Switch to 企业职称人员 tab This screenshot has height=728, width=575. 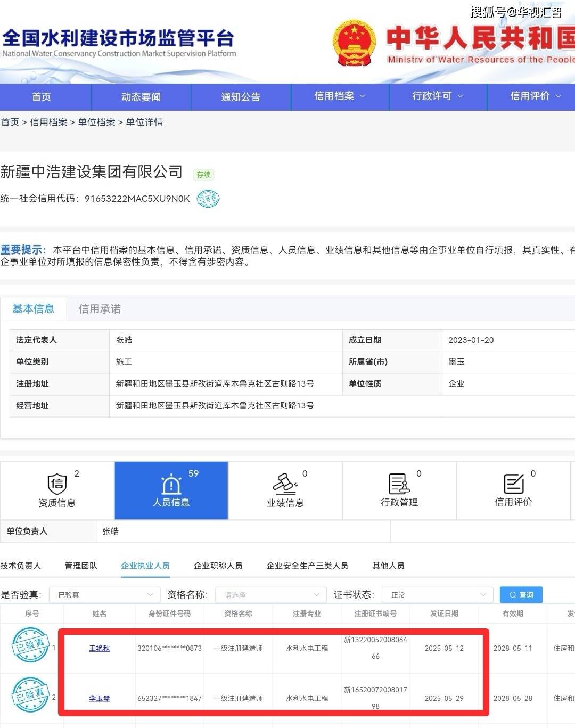click(218, 566)
